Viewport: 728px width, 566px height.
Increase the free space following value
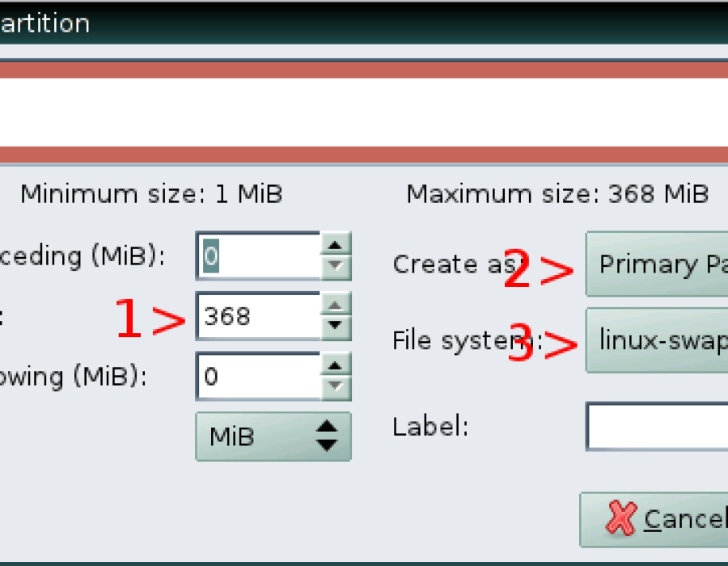click(x=335, y=365)
